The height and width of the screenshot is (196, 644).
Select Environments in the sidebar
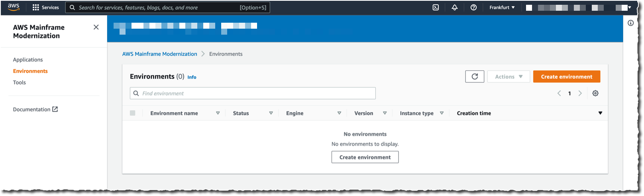[30, 71]
